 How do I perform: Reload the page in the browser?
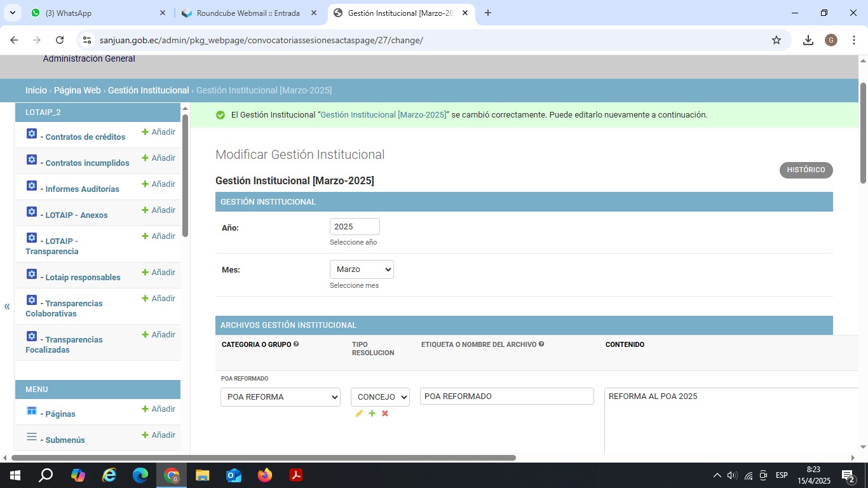[x=60, y=40]
